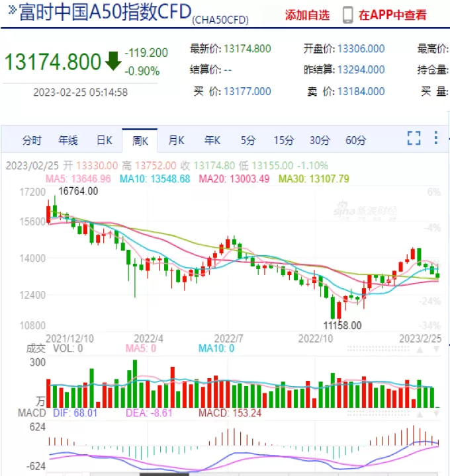Click the timestamp 2023-02-25 05:14:58
The width and height of the screenshot is (450, 476).
(x=81, y=93)
